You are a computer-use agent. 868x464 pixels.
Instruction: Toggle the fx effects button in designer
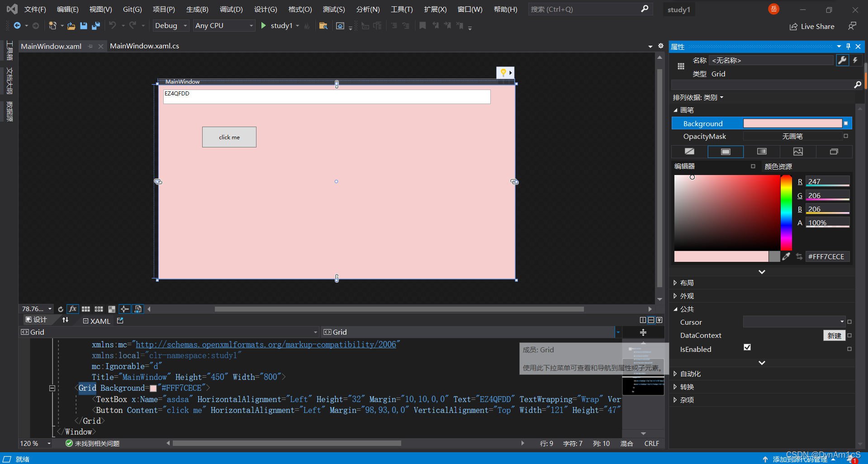[x=72, y=309]
